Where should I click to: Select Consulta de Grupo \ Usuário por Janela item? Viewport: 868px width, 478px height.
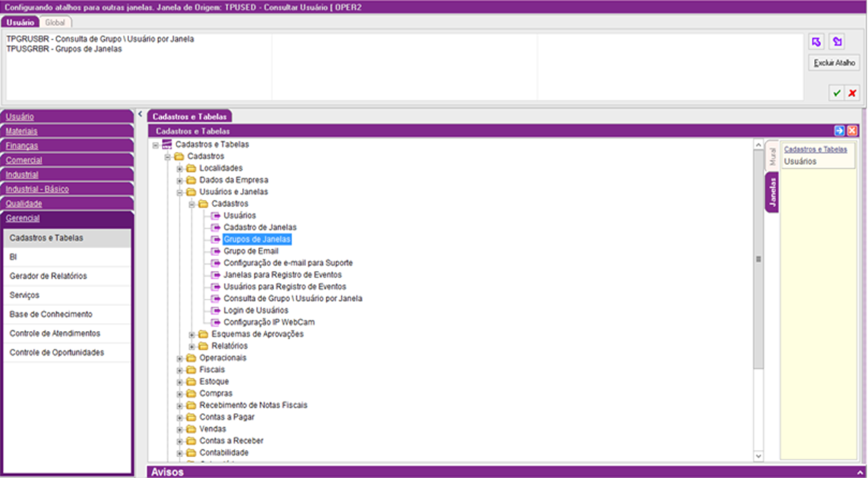(x=293, y=299)
